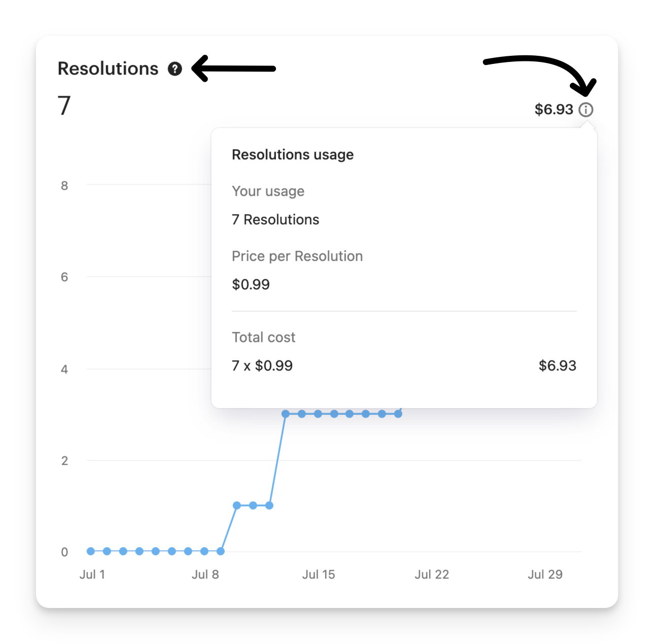The image size is (654, 644).
Task: Click the Jul 29 axis label
Action: pyautogui.click(x=545, y=574)
